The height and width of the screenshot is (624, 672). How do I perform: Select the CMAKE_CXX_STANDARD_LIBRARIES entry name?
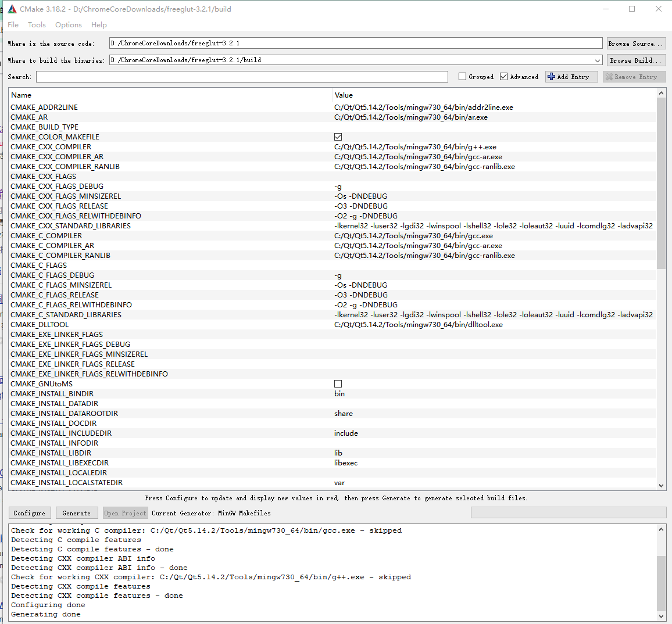[71, 226]
